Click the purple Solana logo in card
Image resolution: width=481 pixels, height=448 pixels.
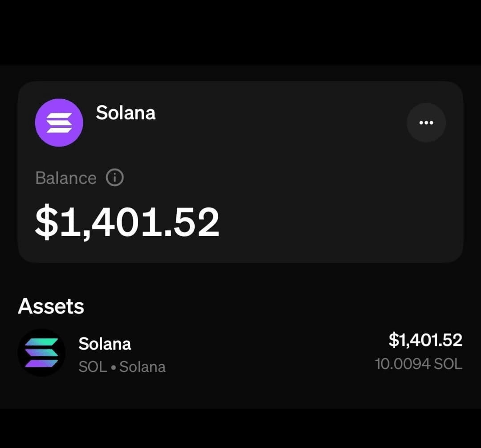coord(59,122)
